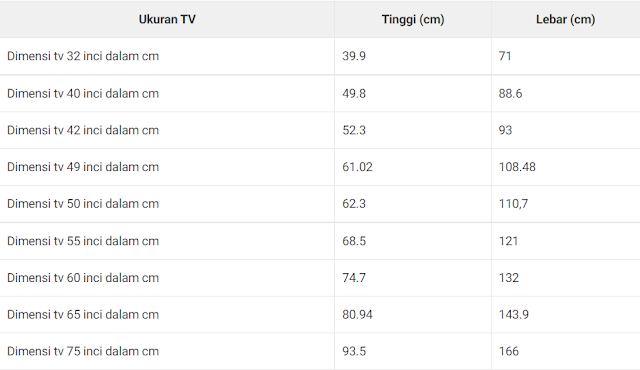Click the height value 68.5
This screenshot has height=370, width=640.
tap(354, 241)
